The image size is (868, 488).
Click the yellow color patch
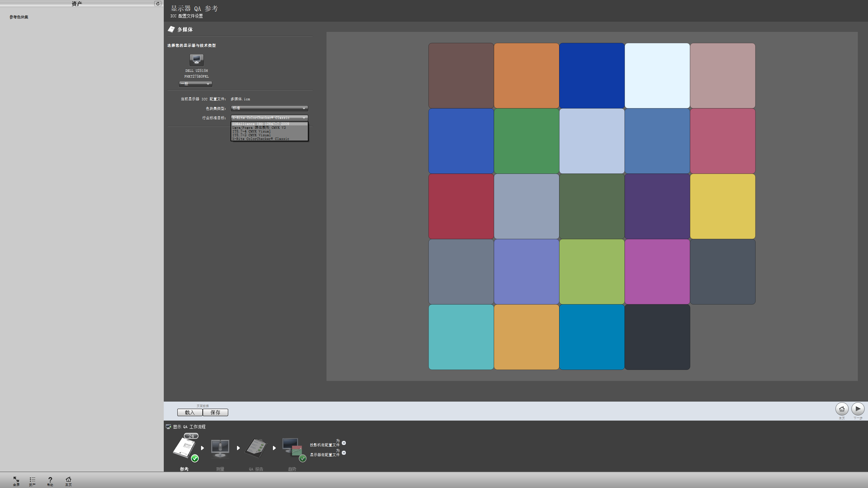click(723, 206)
